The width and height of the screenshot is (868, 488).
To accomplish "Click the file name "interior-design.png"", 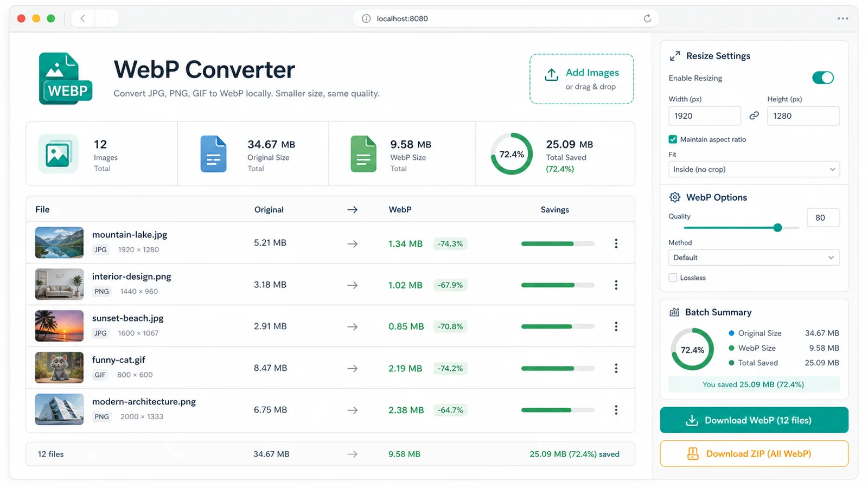I will coord(131,277).
